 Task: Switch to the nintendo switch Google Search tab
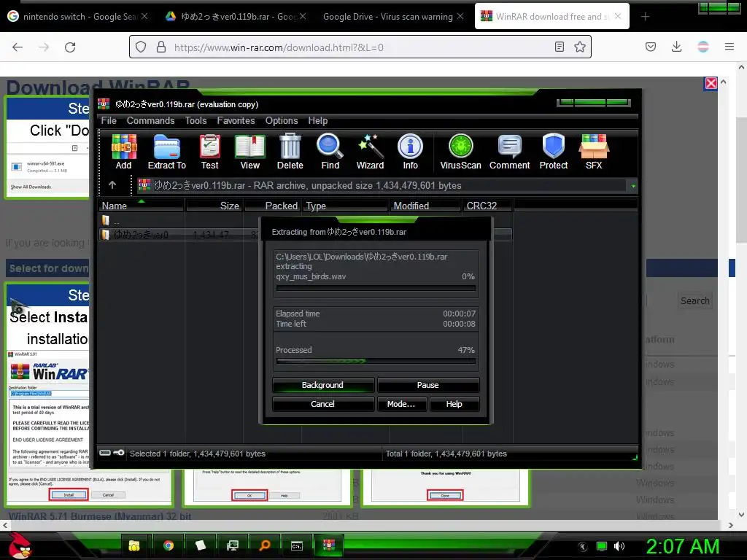[78, 16]
